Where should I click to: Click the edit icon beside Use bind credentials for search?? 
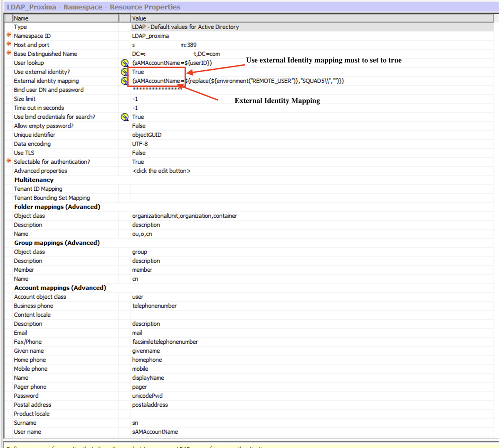(x=124, y=117)
